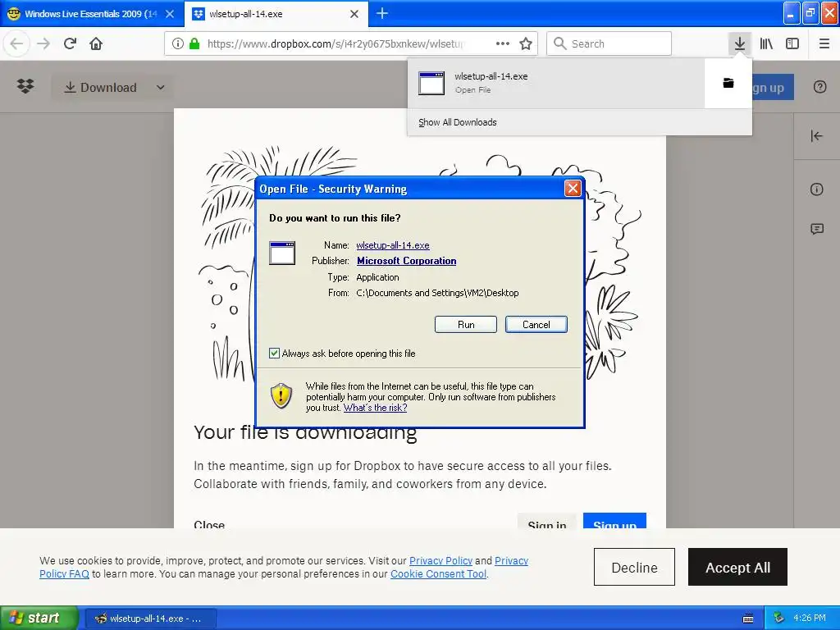
Task: Click the Dropbox Sign in button
Action: pos(546,521)
